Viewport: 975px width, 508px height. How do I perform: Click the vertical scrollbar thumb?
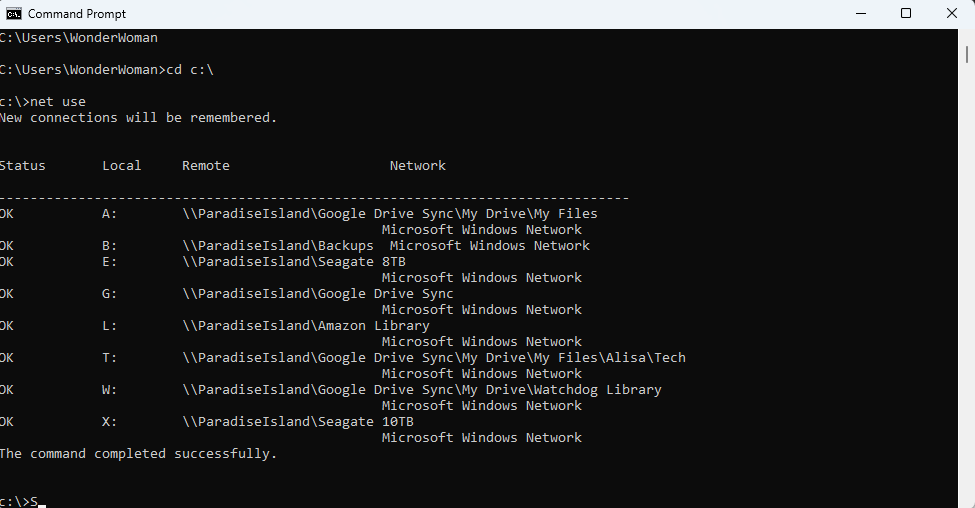(x=967, y=54)
